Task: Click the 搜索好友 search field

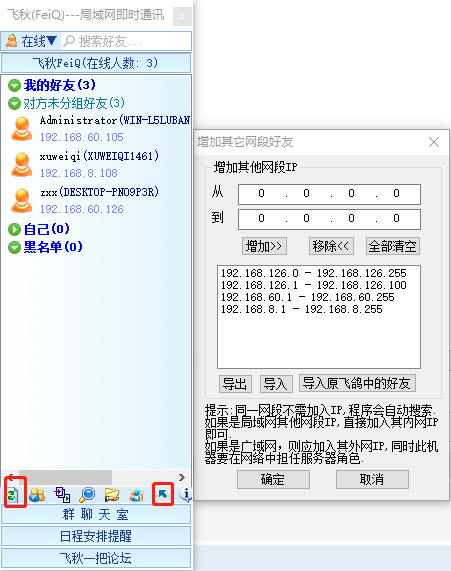Action: coord(126,41)
